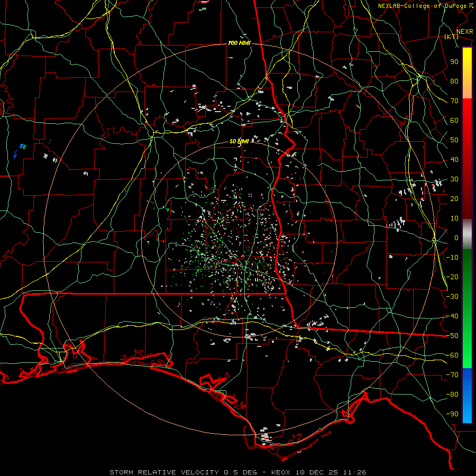The width and height of the screenshot is (476, 476).
Task: Click the KEOX station identifier in caption
Action: tap(281, 472)
